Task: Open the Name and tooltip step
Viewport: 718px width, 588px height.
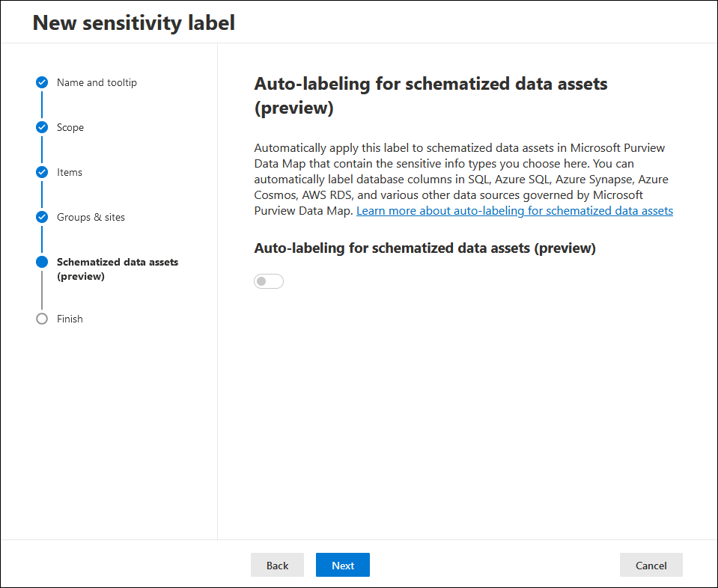Action: [x=97, y=82]
